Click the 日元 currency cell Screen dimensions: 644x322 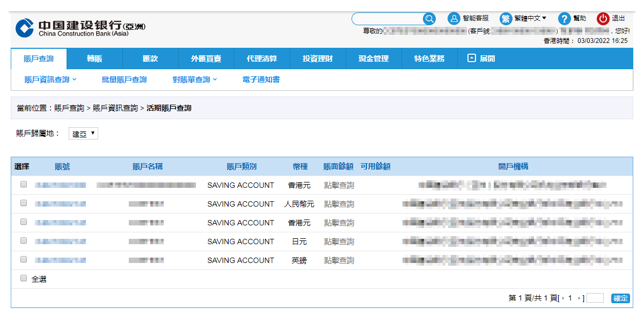299,241
